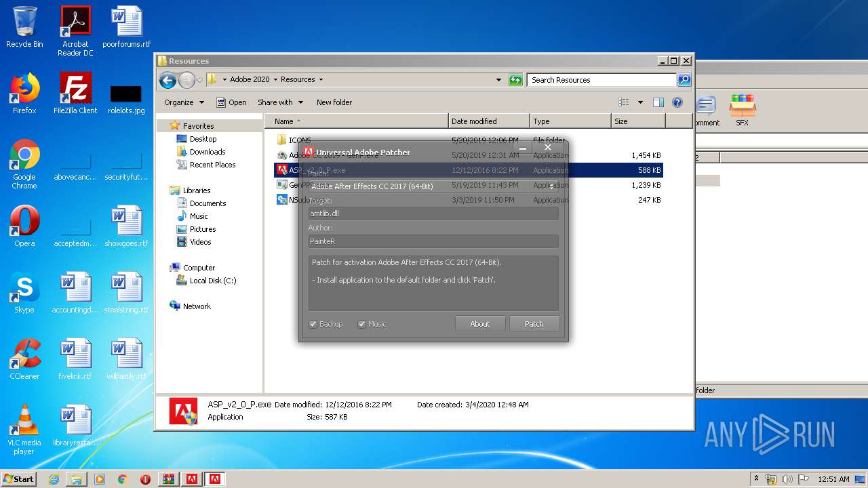The height and width of the screenshot is (488, 868).
Task: Select the Skype desktop icon
Action: [x=24, y=293]
